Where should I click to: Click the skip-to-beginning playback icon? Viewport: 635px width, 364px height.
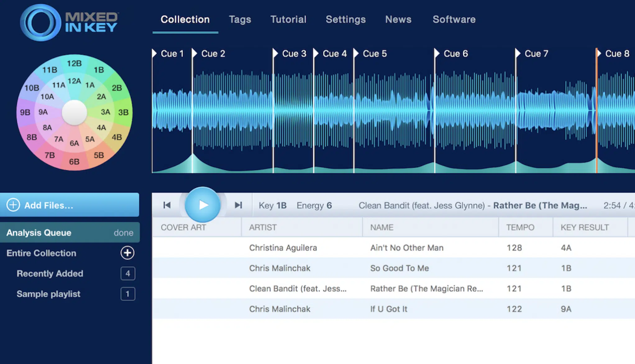[167, 205]
